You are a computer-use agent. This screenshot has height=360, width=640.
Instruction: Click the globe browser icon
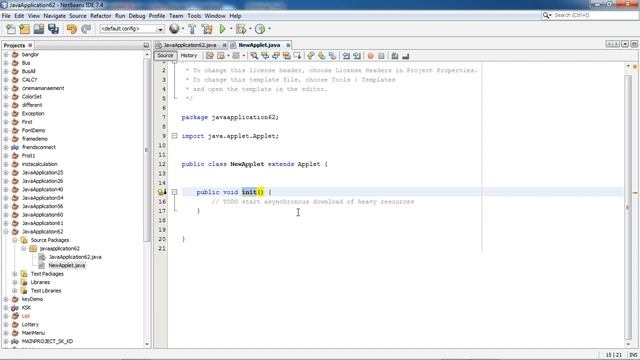click(x=174, y=29)
